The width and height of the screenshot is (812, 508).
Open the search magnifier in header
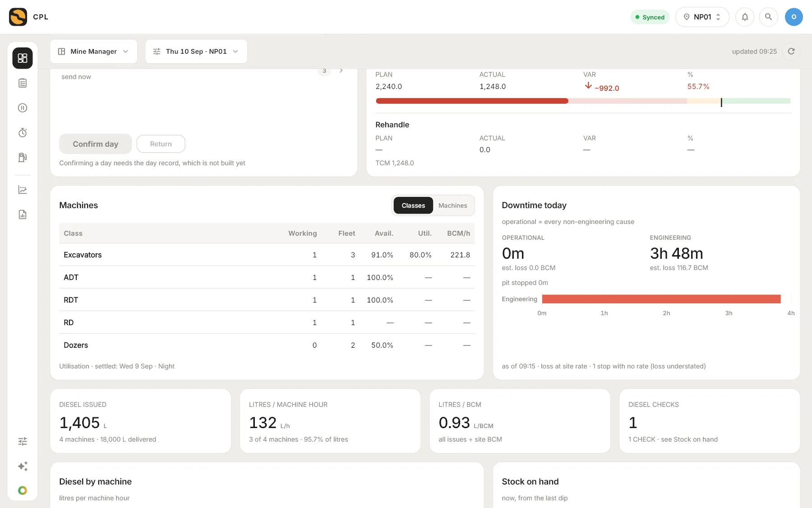pyautogui.click(x=768, y=17)
